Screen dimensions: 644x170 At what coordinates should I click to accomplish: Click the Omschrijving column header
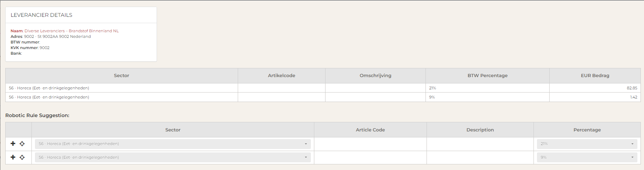click(375, 75)
